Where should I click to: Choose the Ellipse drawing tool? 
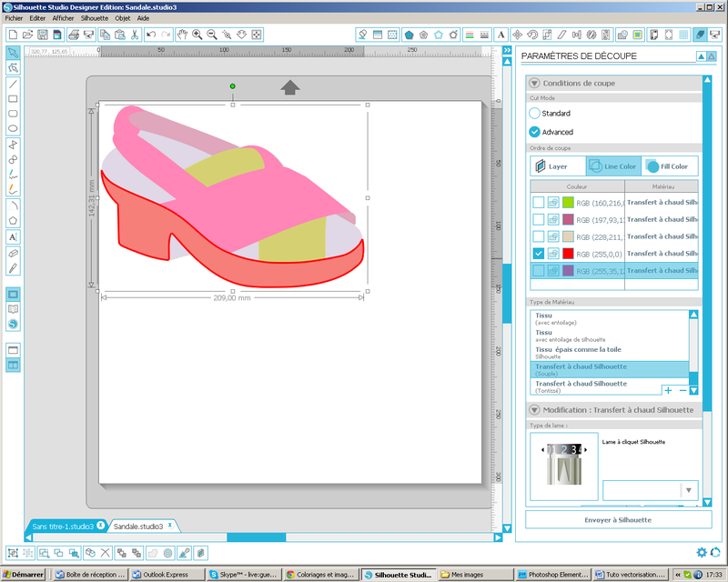[x=13, y=129]
